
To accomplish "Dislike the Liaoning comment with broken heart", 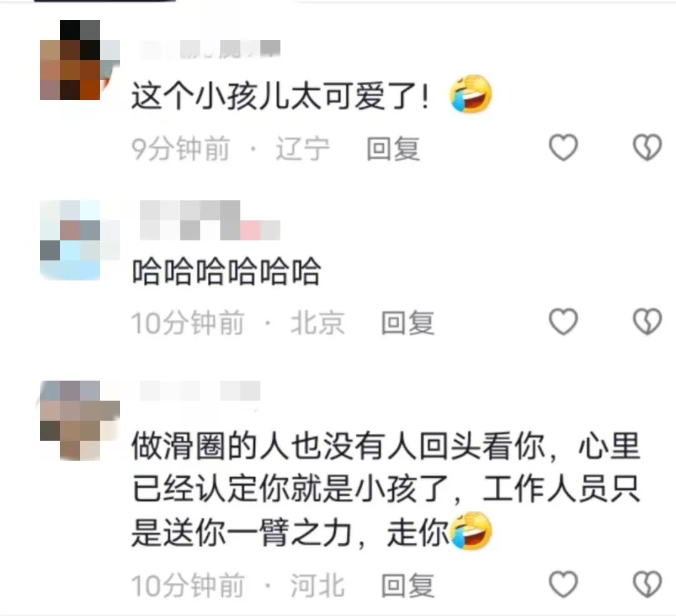I will [x=647, y=147].
